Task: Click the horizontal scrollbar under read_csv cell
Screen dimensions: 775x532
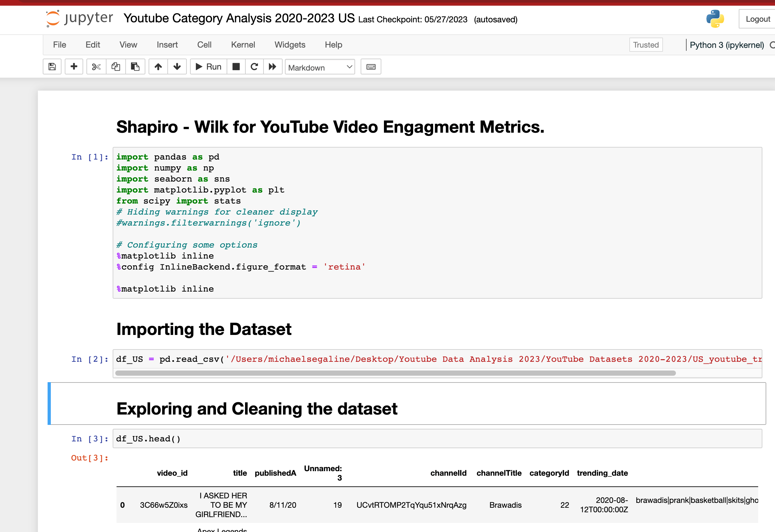Action: 395,373
